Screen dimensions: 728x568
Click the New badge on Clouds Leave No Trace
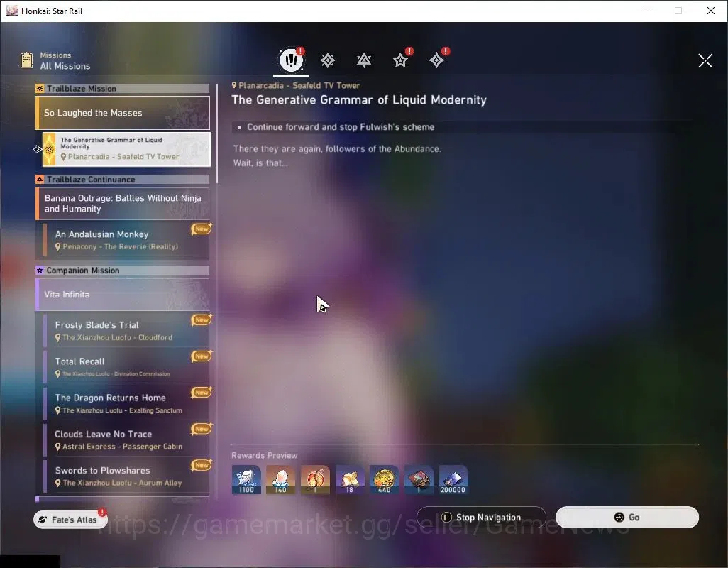pos(202,429)
